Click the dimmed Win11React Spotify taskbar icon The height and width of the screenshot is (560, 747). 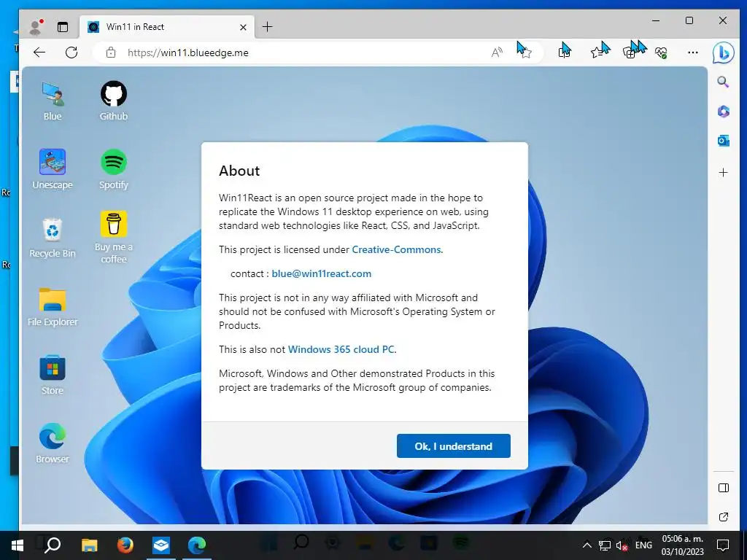coord(460,542)
